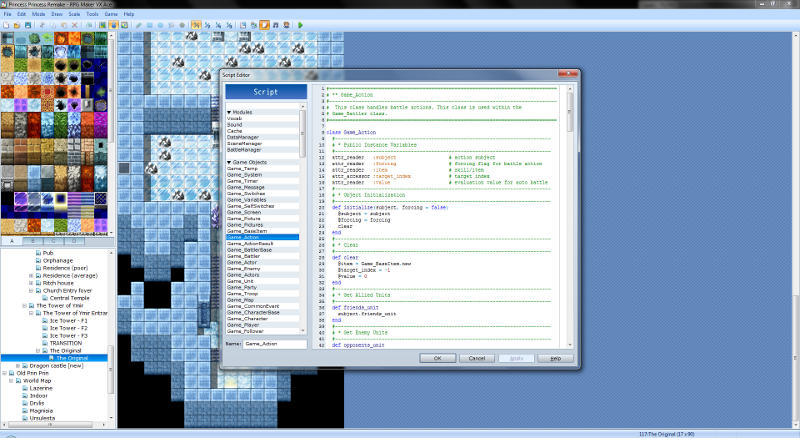The height and width of the screenshot is (438, 800).
Task: Expand the Residence (average) map node
Action: (x=33, y=275)
